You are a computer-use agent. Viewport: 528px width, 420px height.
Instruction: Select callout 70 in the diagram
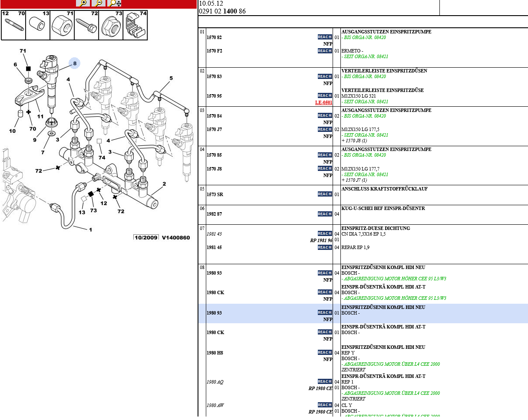point(33,129)
